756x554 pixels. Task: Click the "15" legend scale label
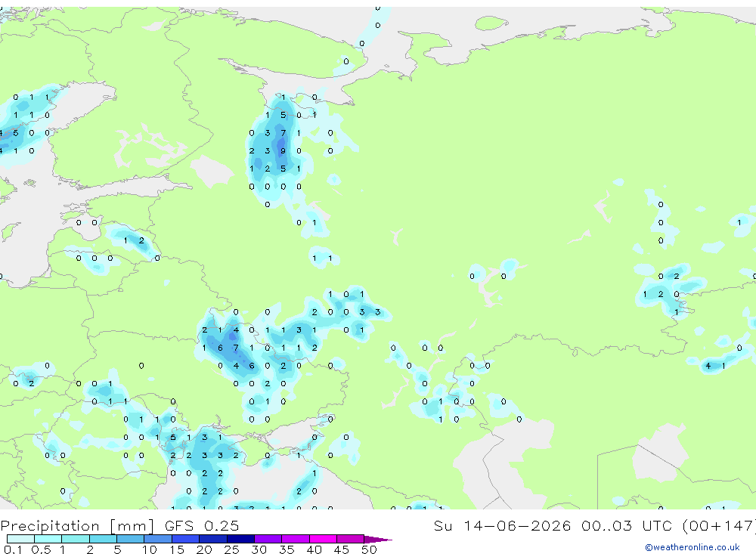(177, 549)
